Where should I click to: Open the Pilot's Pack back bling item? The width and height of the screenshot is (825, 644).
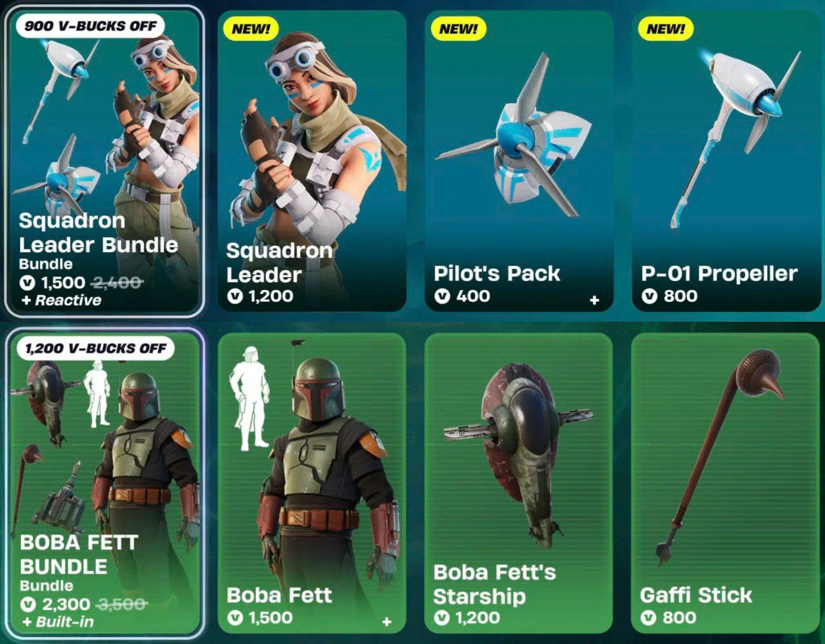tap(519, 161)
